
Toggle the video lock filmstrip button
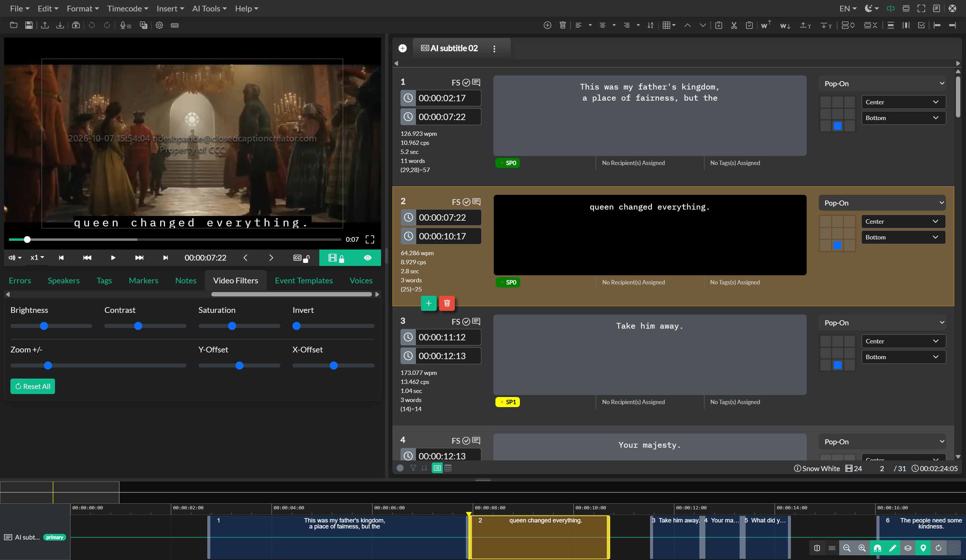click(336, 258)
